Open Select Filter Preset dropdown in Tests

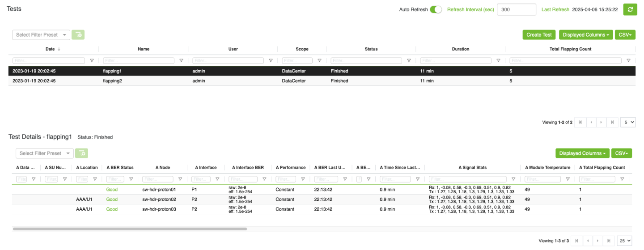(x=41, y=34)
